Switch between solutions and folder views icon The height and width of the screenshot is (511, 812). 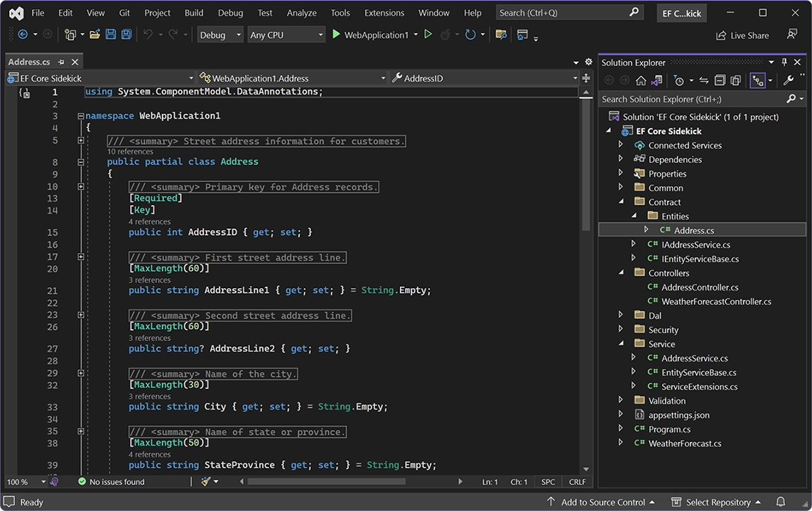[x=656, y=81]
